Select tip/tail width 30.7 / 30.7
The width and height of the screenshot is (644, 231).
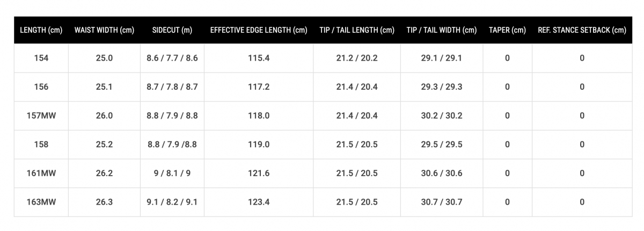click(442, 202)
